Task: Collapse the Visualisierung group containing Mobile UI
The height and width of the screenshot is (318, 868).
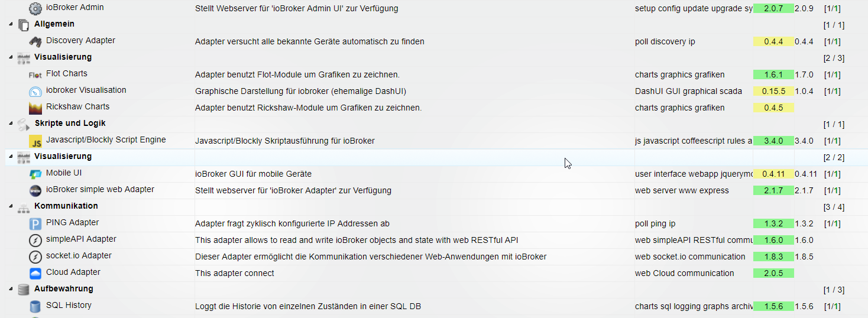Action: click(11, 157)
